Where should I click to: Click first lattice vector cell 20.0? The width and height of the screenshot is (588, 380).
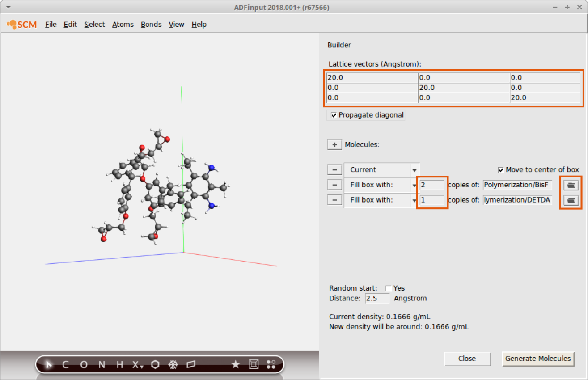click(372, 77)
